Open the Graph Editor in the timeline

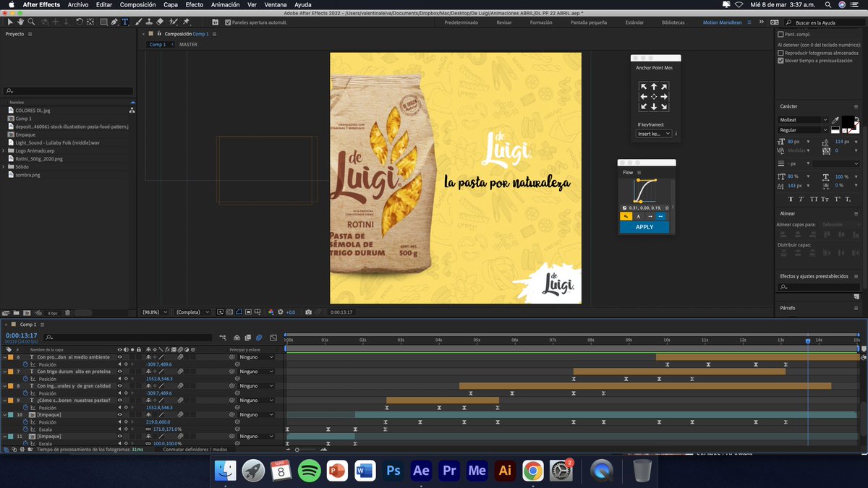[273, 337]
